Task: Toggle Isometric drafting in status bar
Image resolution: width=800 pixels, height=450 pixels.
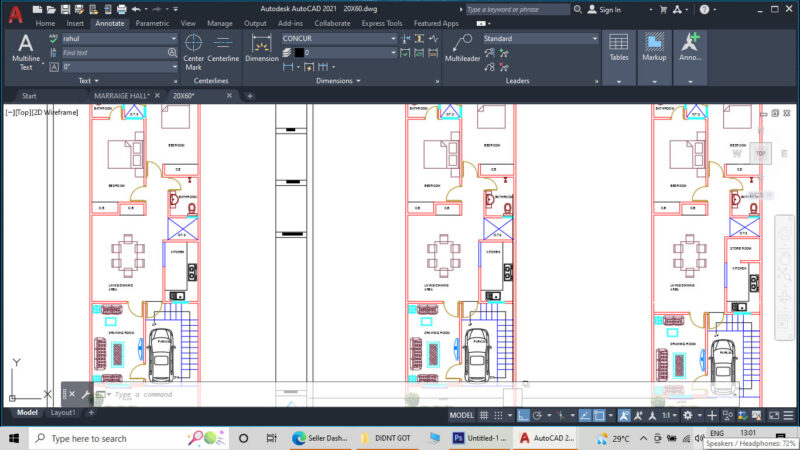Action: click(561, 415)
